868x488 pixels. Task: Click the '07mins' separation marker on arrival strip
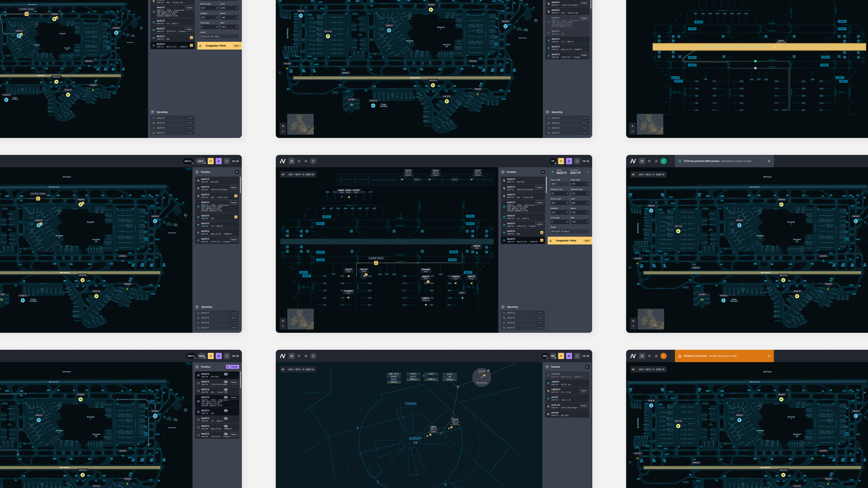coord(455,180)
